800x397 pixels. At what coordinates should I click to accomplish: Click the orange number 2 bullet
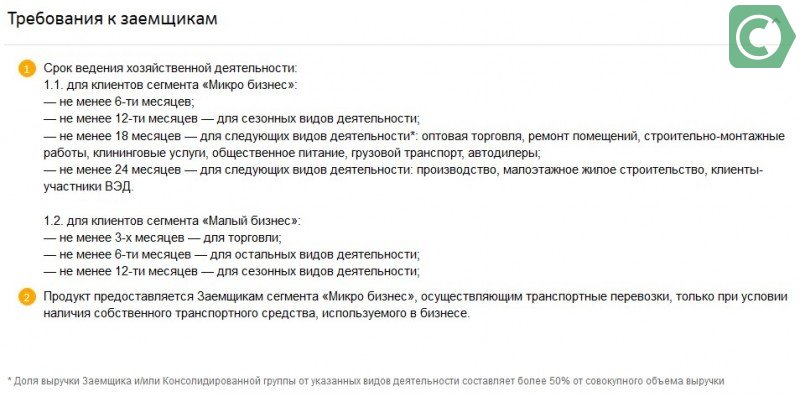tap(27, 297)
